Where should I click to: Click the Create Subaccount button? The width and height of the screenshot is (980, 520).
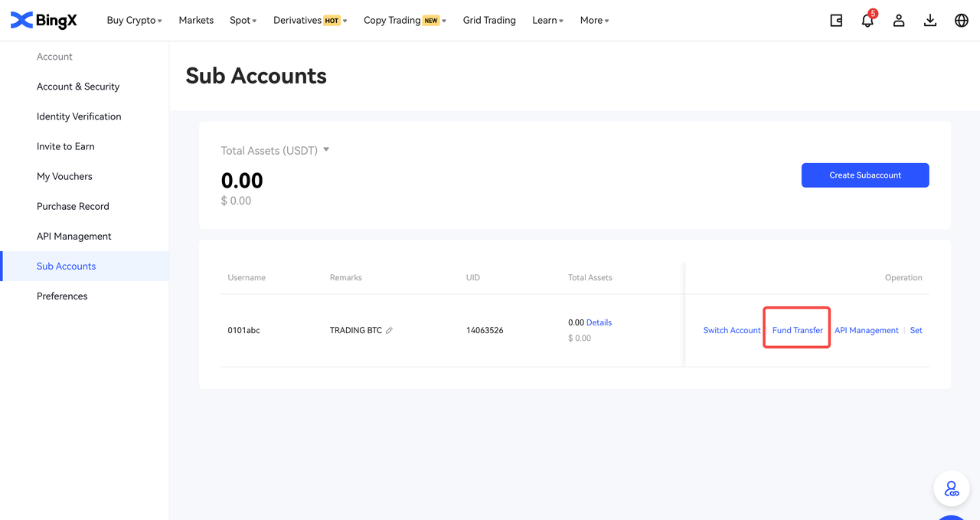[x=865, y=175]
